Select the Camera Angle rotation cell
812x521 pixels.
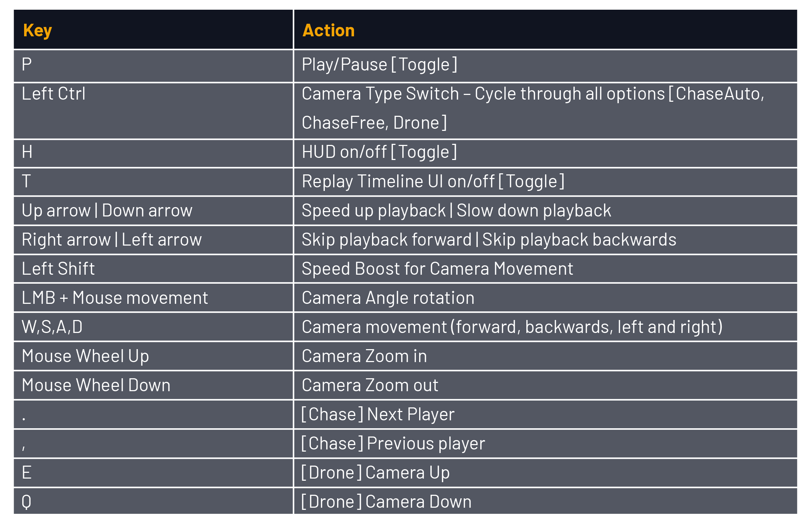pos(388,298)
